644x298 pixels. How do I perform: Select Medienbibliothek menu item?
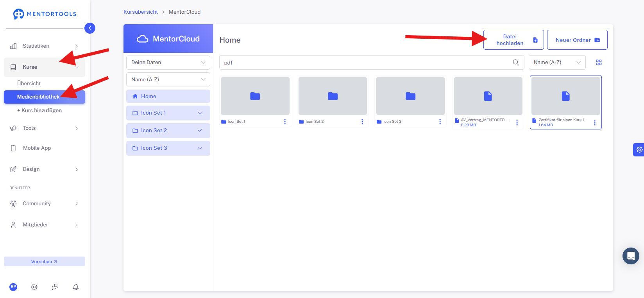[45, 97]
